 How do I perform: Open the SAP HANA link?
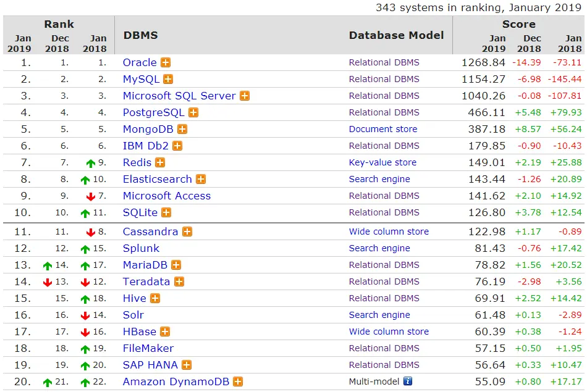150,365
